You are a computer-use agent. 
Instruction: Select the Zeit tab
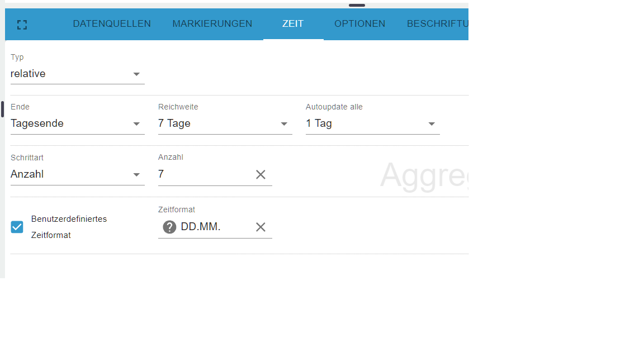click(293, 24)
